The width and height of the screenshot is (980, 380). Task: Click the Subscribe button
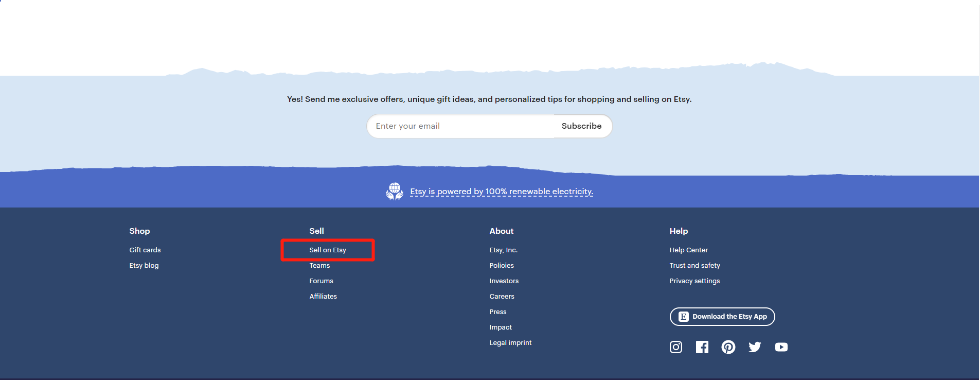tap(581, 126)
